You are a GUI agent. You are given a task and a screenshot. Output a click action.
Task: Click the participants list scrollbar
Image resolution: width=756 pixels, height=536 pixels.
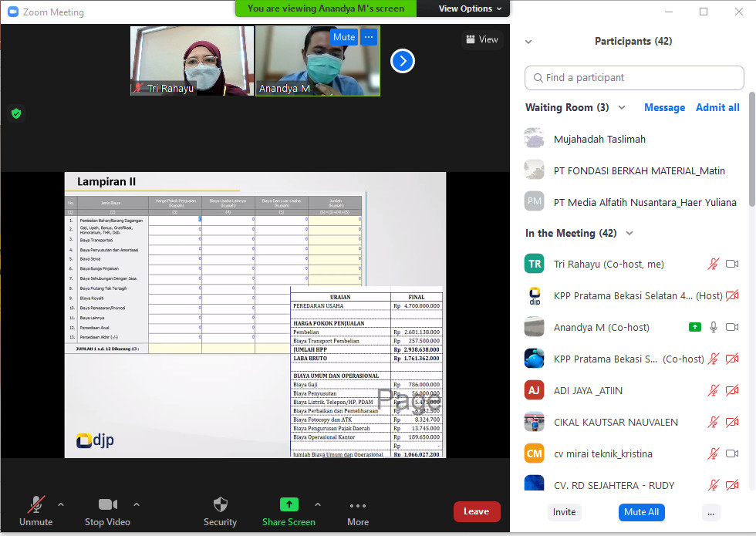[x=751, y=154]
